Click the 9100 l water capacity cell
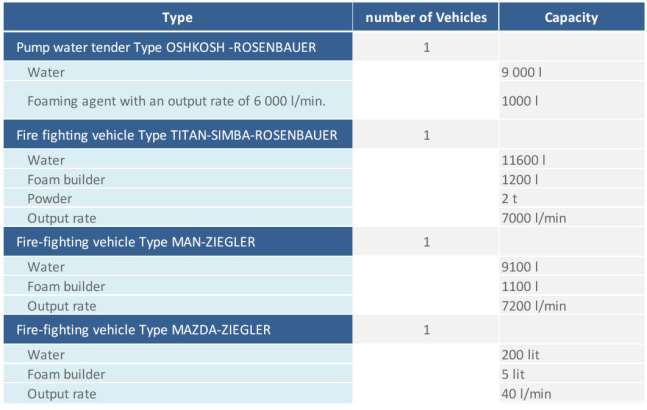The width and height of the screenshot is (647, 410). pyautogui.click(x=571, y=267)
